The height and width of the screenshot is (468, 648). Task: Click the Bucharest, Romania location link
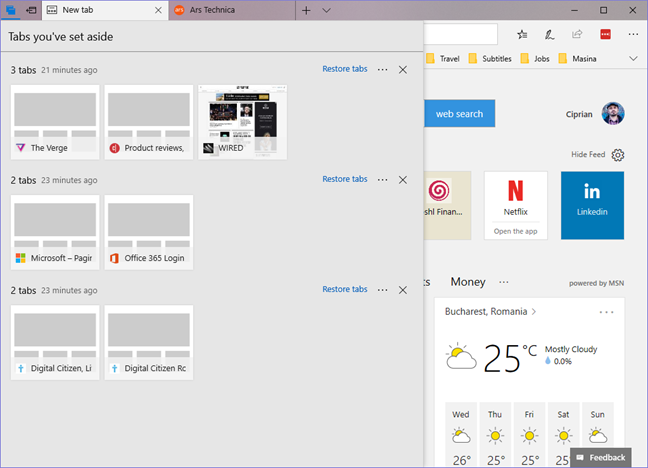pyautogui.click(x=490, y=311)
